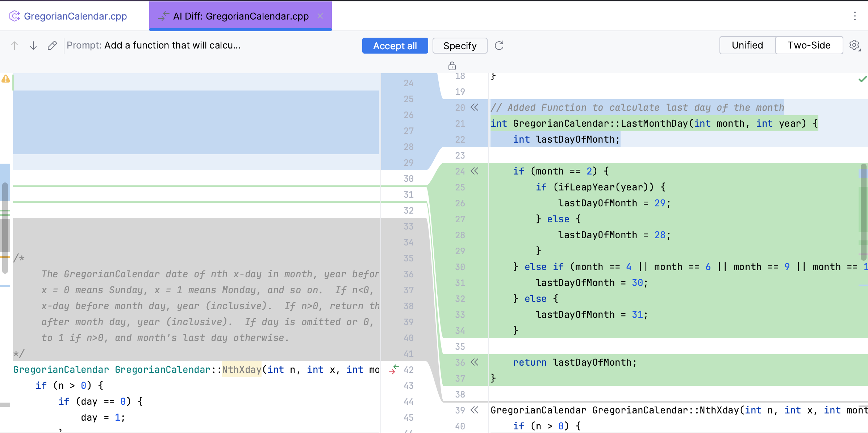This screenshot has height=433, width=868.
Task: Click the Specify button
Action: (459, 46)
